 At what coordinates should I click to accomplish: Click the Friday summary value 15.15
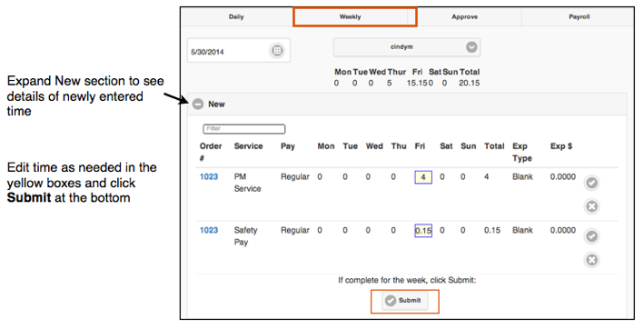click(417, 83)
